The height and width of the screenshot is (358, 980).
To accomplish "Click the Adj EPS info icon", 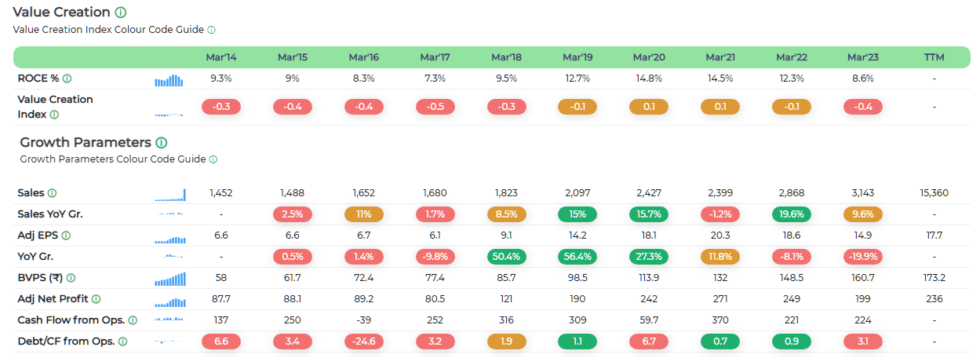I will (66, 236).
